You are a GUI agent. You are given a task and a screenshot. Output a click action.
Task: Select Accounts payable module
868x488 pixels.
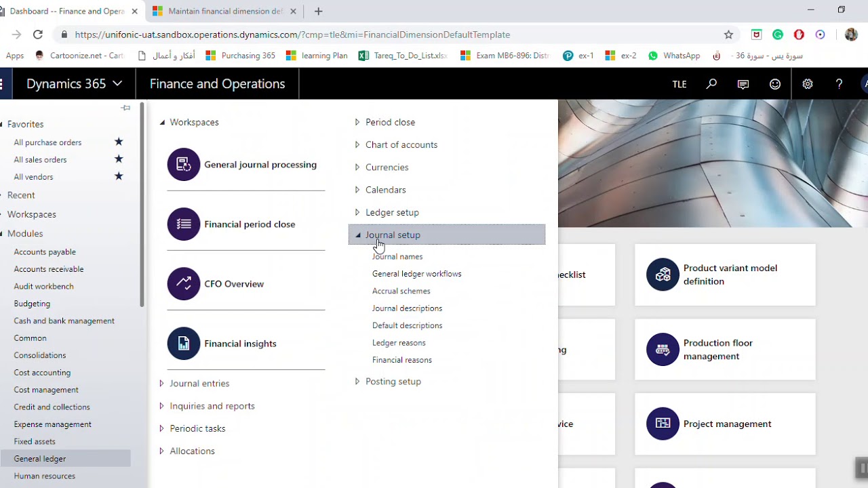(x=45, y=251)
